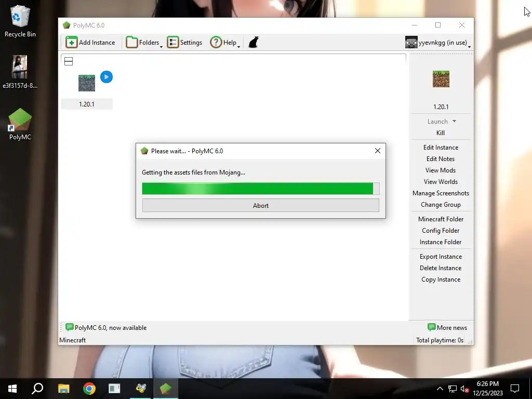Click the Add Instance toolbar button

[x=90, y=43]
